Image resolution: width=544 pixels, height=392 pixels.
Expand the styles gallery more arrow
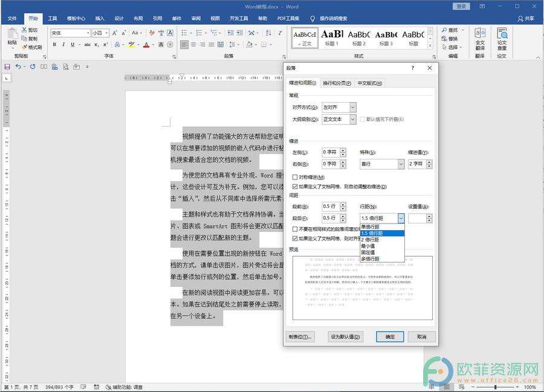pyautogui.click(x=430, y=46)
